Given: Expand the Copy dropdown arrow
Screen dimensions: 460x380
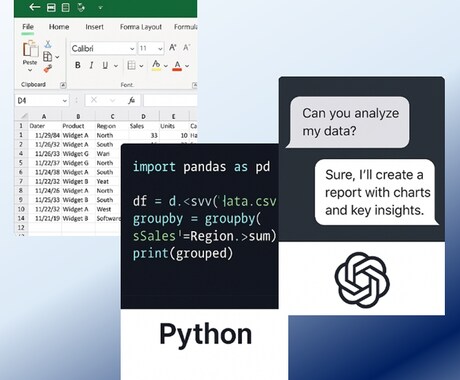Looking at the screenshot, I should click(57, 57).
